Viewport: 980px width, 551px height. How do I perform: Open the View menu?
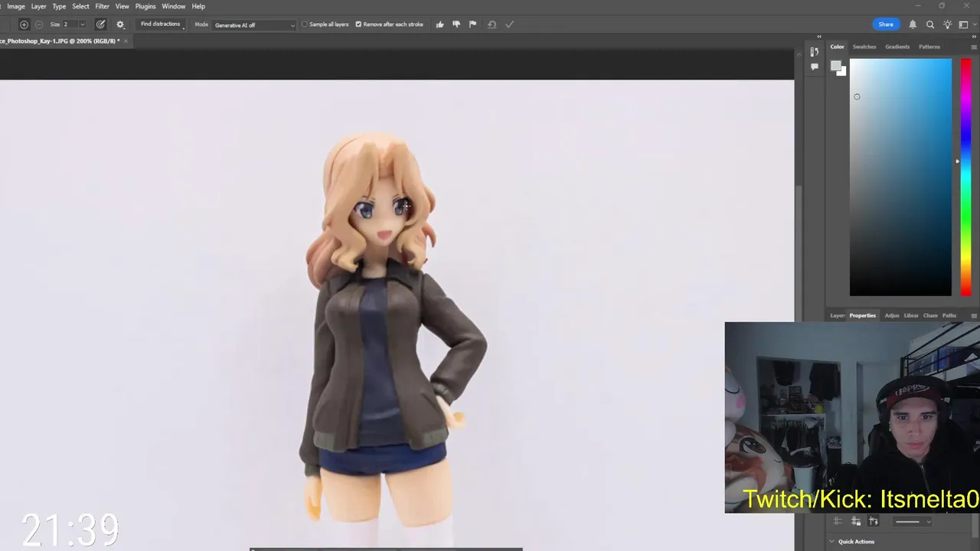pos(122,6)
